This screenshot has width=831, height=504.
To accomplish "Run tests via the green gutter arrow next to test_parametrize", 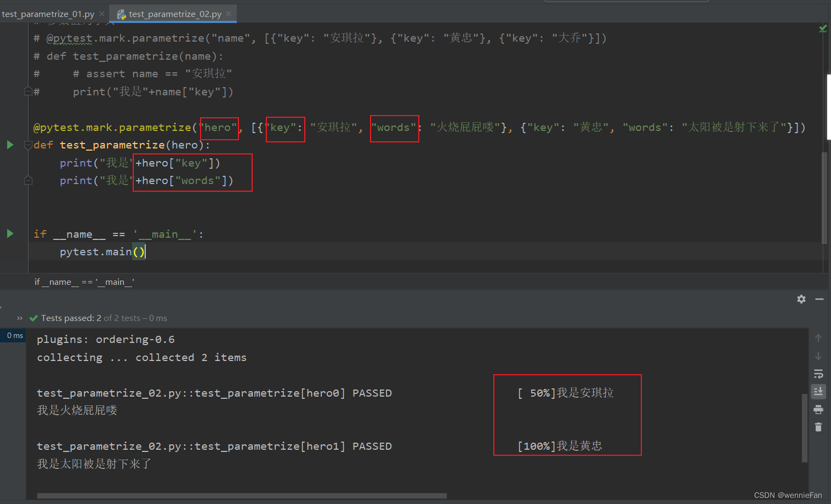I will click(9, 145).
